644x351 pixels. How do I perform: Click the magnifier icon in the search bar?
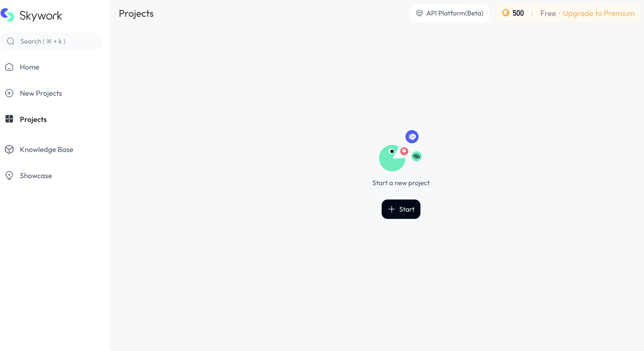[x=10, y=41]
